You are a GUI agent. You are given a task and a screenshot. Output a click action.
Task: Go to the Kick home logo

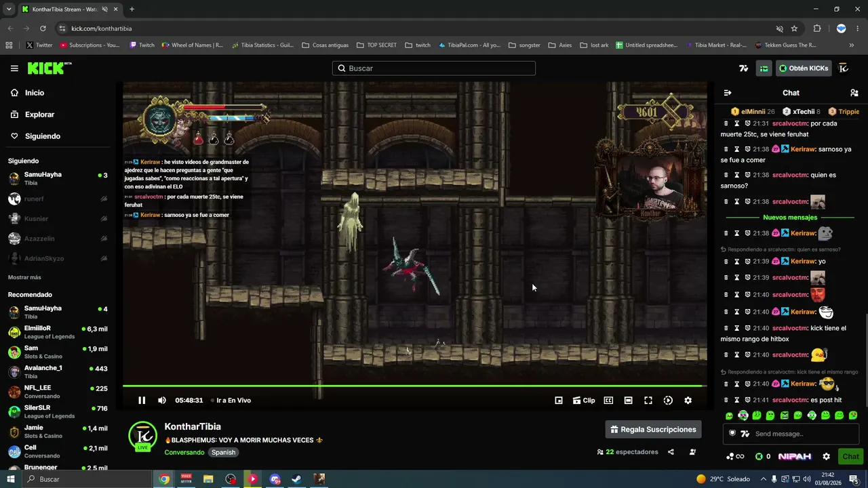(x=50, y=68)
